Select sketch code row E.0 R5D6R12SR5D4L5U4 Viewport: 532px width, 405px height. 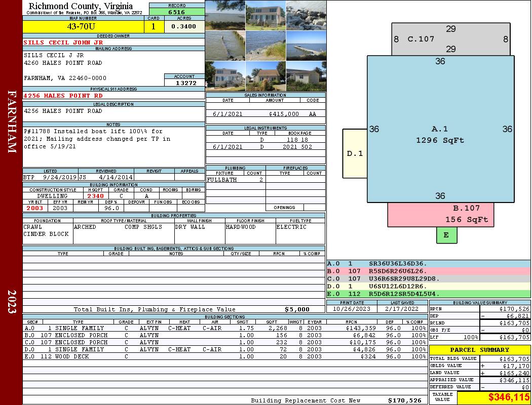coord(428,294)
